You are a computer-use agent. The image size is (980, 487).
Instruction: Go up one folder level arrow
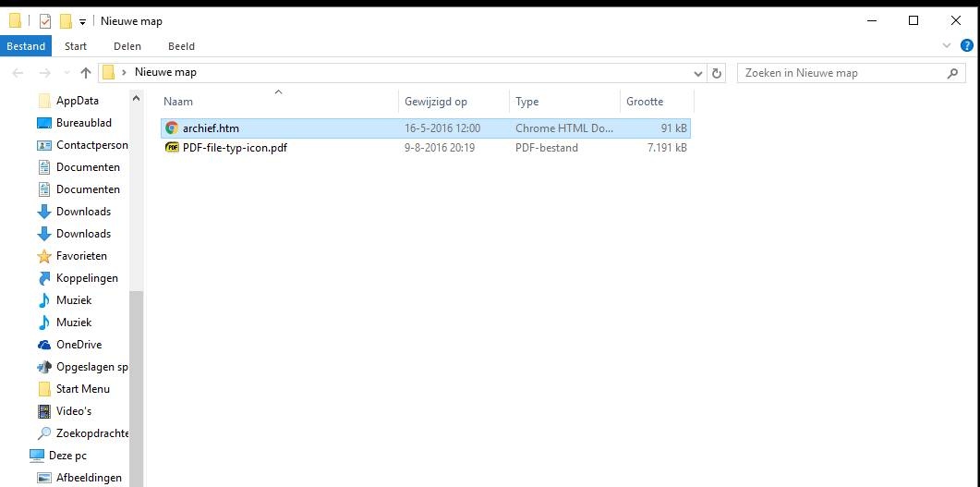coord(86,72)
